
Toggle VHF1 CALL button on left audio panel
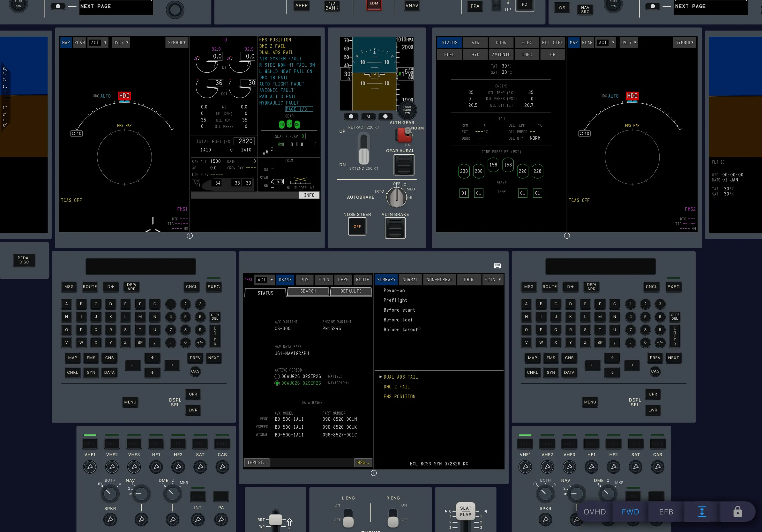click(x=90, y=443)
